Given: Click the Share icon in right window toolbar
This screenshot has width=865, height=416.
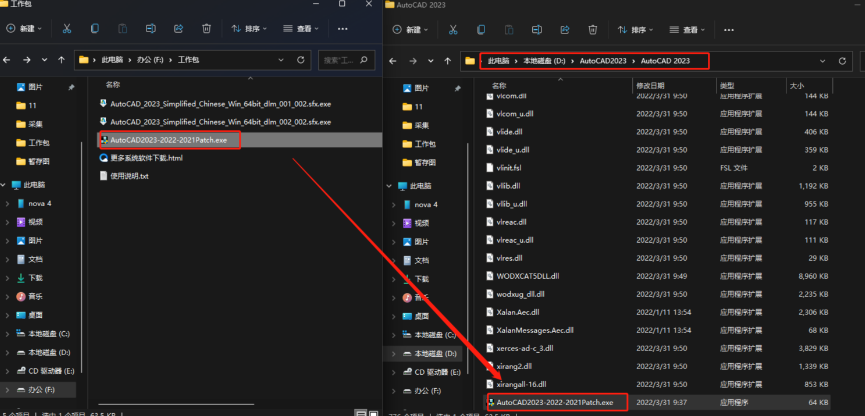Looking at the screenshot, I should 564,29.
